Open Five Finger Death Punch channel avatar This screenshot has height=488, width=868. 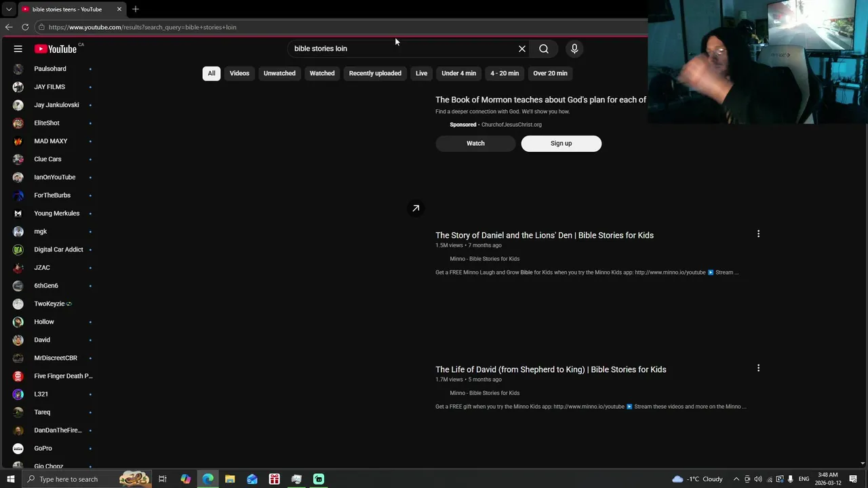(18, 376)
